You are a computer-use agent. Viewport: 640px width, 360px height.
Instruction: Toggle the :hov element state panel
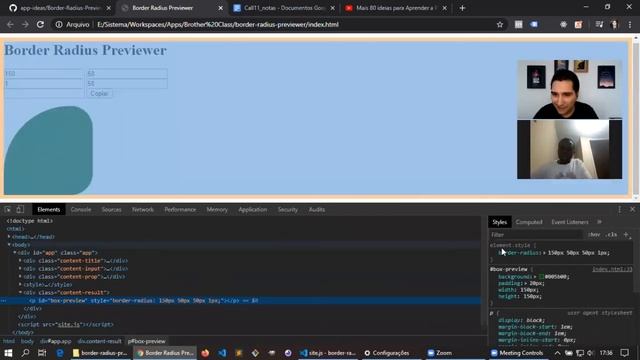click(594, 235)
